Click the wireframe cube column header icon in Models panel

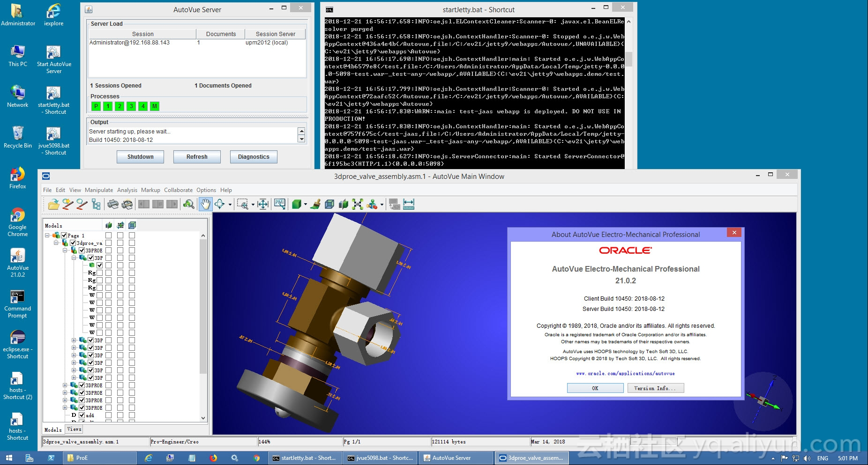click(x=132, y=225)
